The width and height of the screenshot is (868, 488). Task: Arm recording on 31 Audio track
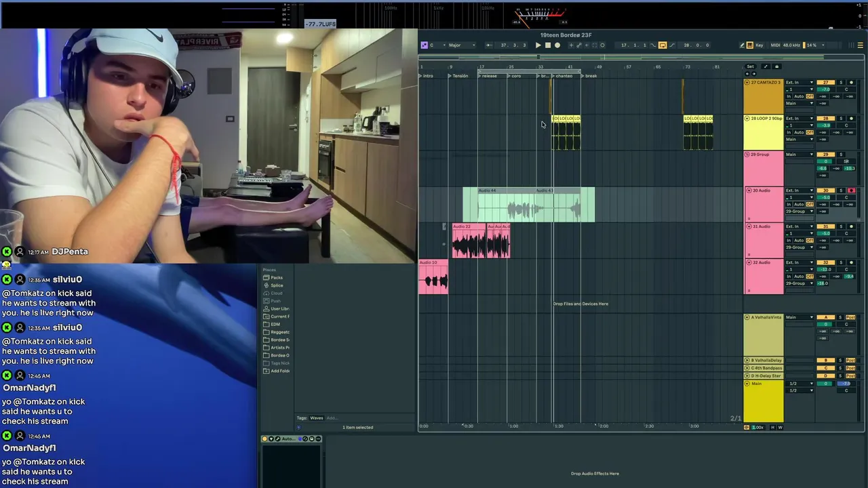point(851,226)
